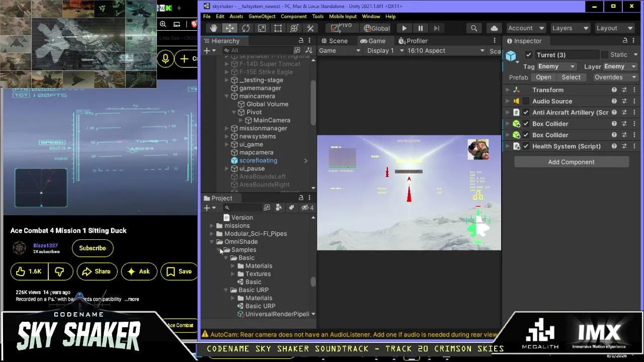644x362 pixels.
Task: Toggle hidden packages visibility in Project
Action: click(307, 208)
